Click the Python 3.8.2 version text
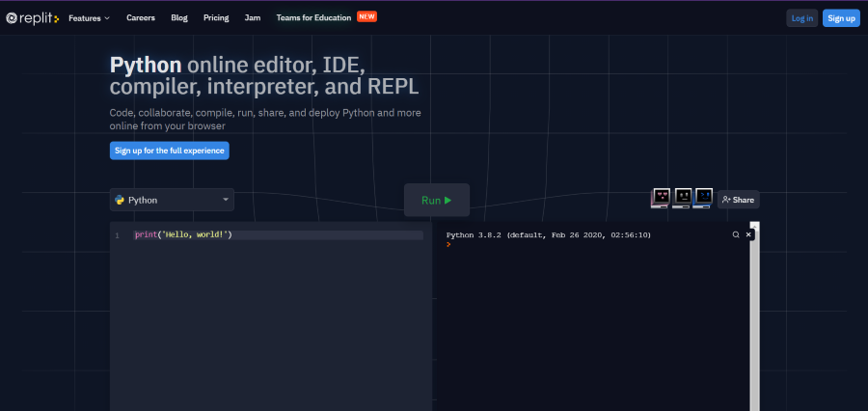The height and width of the screenshot is (411, 868). coord(549,234)
